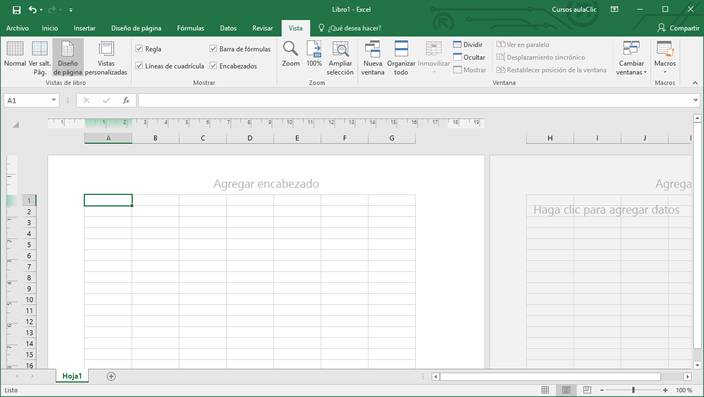Open the Diseño de página ribbon tab

pyautogui.click(x=136, y=28)
